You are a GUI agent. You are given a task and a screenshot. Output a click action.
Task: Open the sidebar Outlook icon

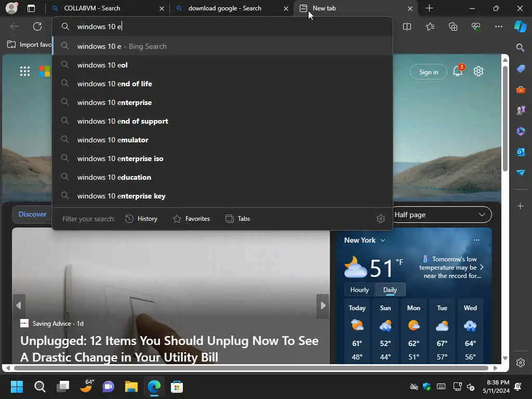coord(521,152)
